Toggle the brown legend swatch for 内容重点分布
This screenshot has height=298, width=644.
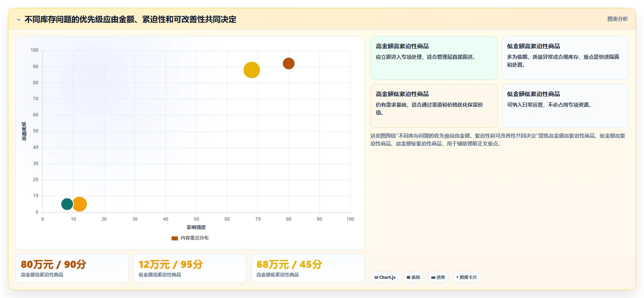click(x=175, y=238)
